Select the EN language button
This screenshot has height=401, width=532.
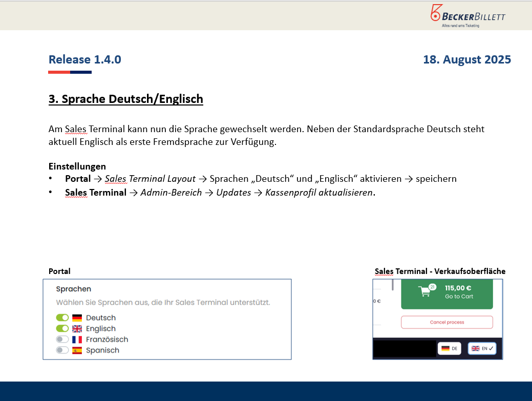click(x=482, y=348)
